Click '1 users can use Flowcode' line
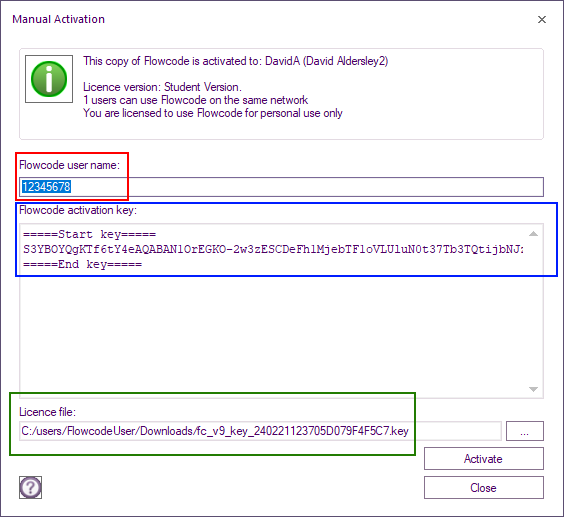 tap(196, 100)
